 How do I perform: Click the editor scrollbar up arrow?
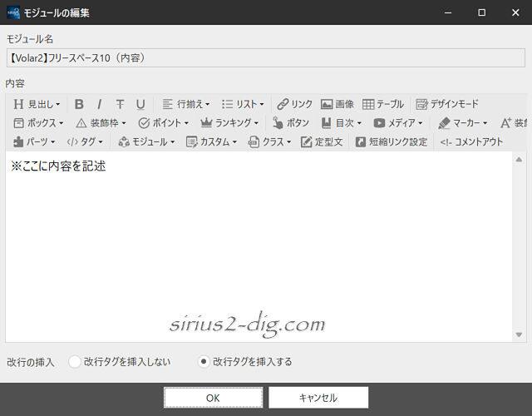519,159
